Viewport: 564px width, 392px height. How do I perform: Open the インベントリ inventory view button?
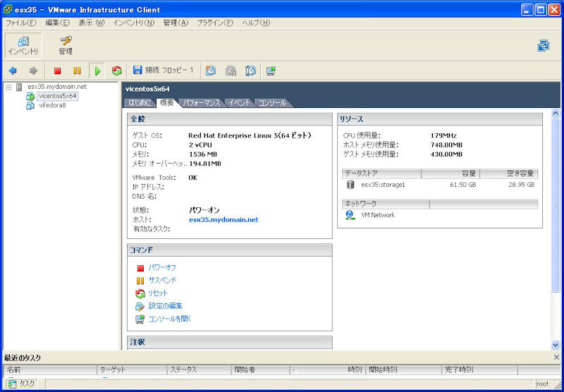tap(23, 46)
